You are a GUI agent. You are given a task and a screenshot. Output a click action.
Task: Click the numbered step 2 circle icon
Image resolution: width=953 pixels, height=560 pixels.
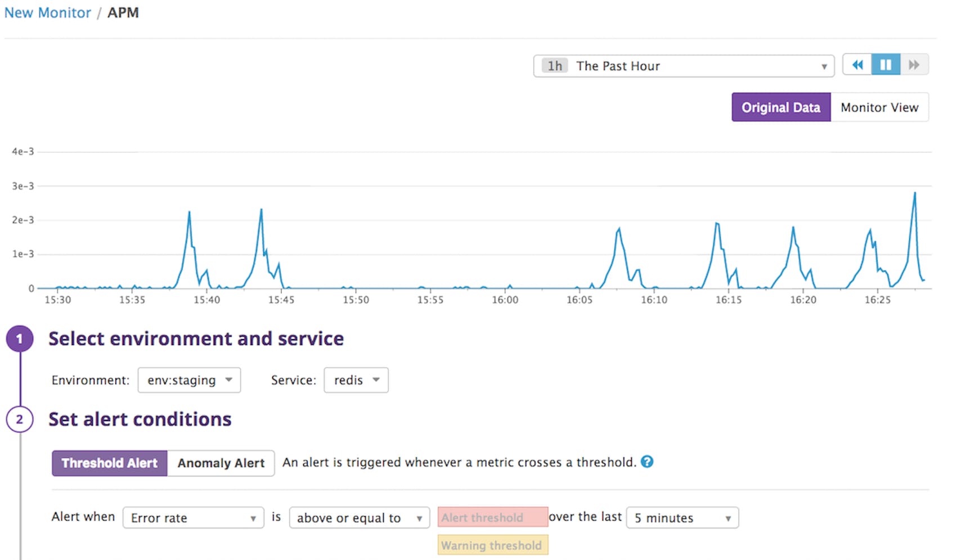click(19, 419)
